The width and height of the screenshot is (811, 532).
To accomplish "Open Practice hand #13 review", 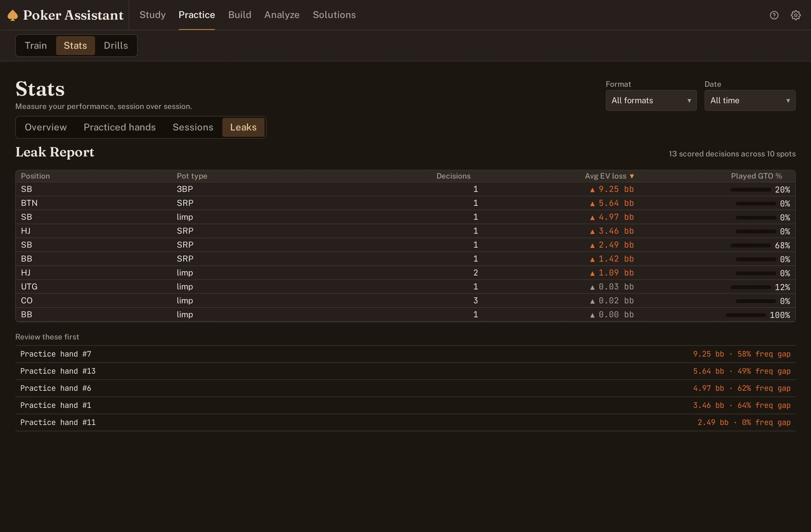I will (x=405, y=371).
